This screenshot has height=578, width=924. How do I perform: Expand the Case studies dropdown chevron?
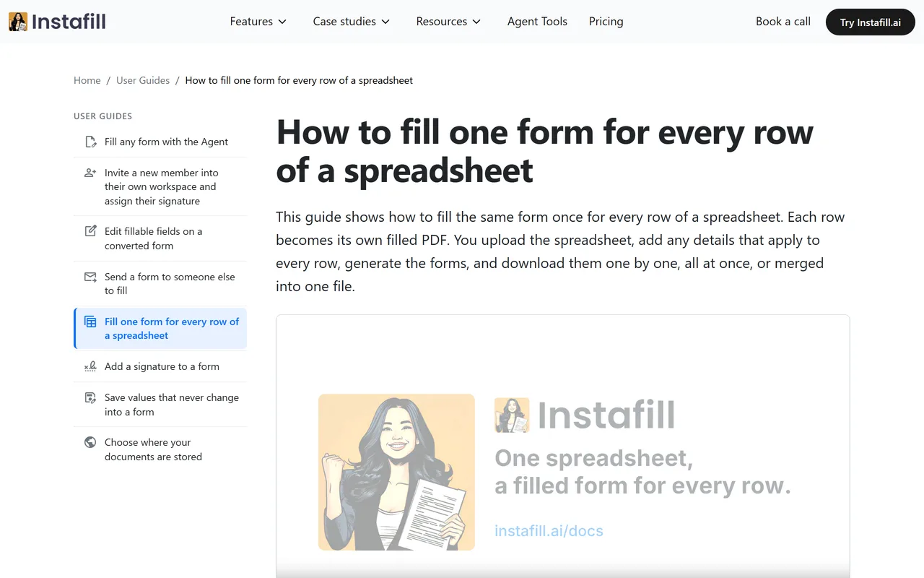coord(385,22)
